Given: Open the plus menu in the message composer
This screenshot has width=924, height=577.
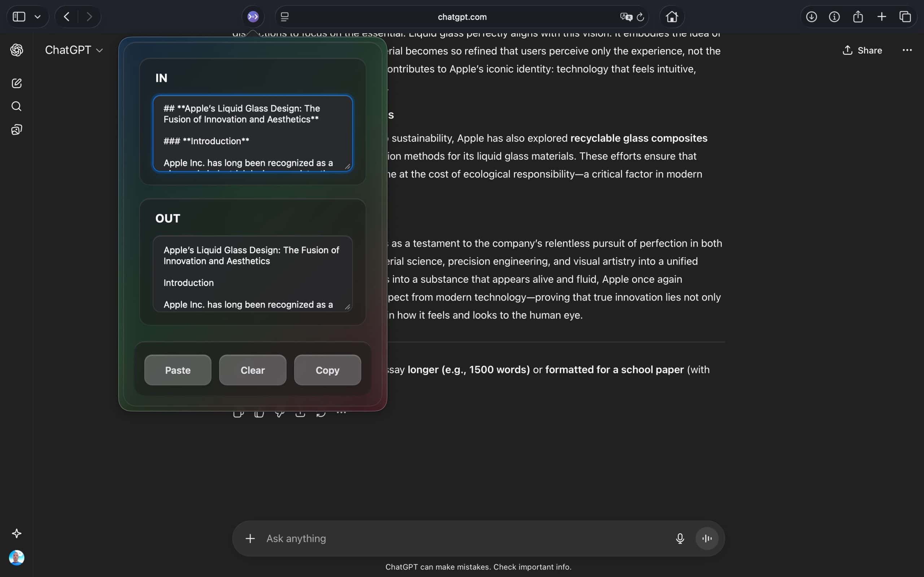Looking at the screenshot, I should pyautogui.click(x=250, y=538).
